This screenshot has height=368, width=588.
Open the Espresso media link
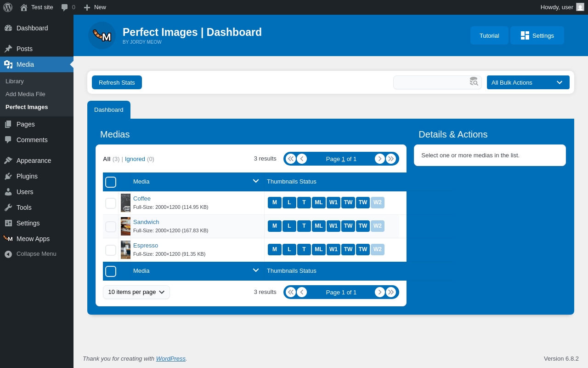click(146, 246)
